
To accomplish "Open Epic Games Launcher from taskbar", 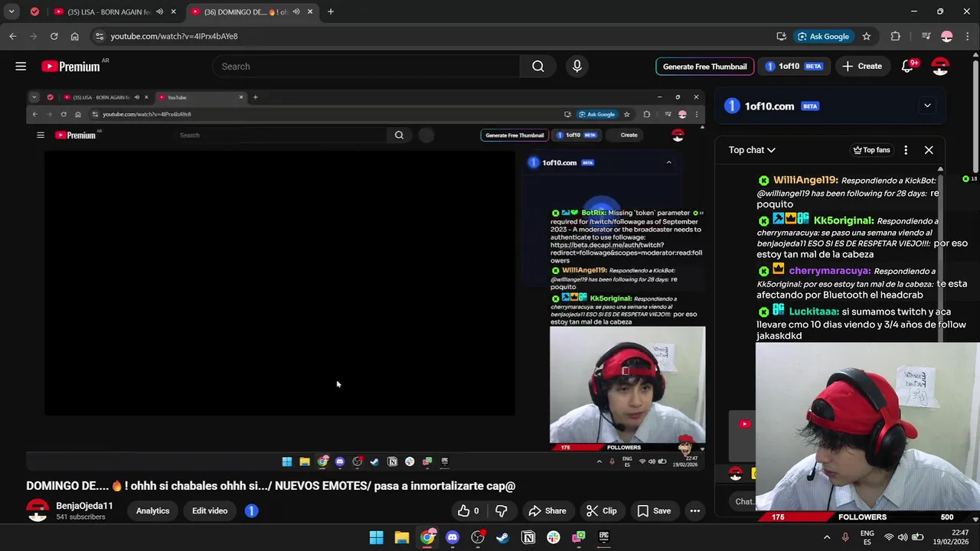I will pyautogui.click(x=603, y=537).
